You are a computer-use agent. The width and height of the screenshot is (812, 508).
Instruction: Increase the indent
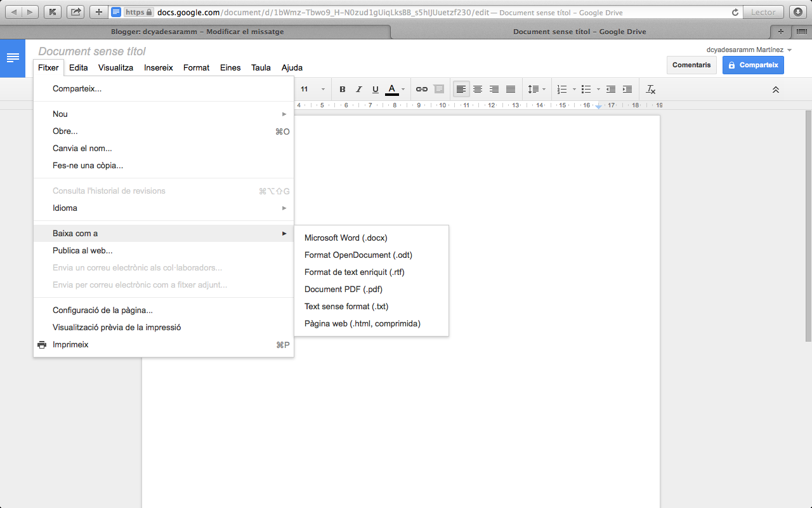tap(627, 90)
